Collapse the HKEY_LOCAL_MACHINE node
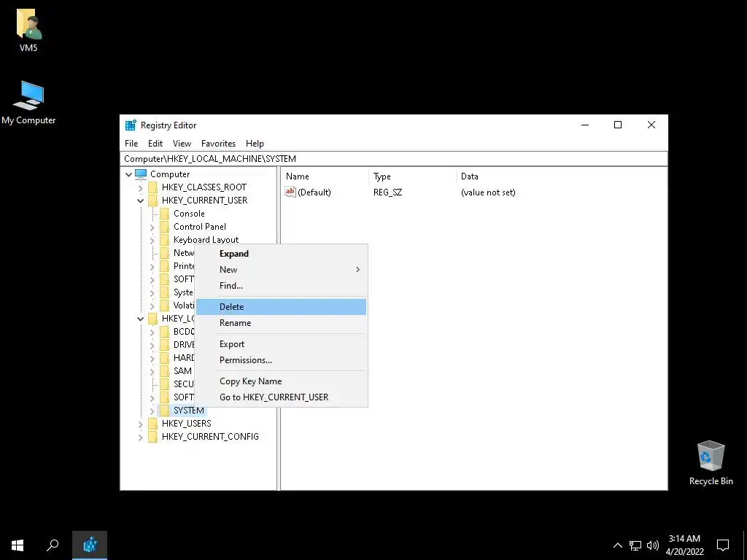747x560 pixels. (141, 319)
